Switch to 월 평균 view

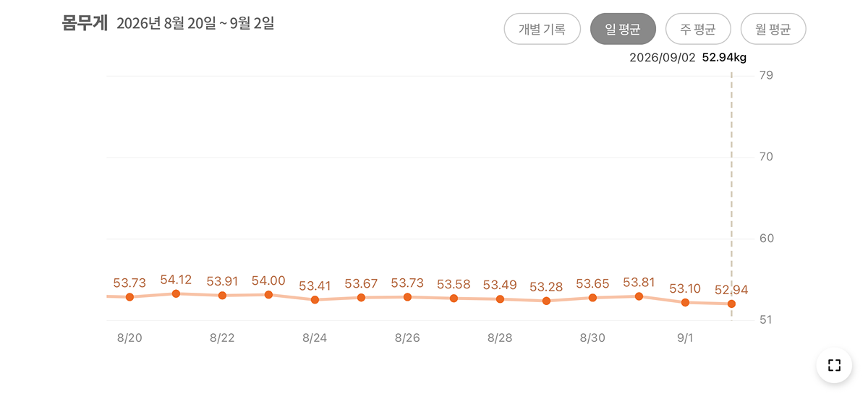tap(773, 29)
